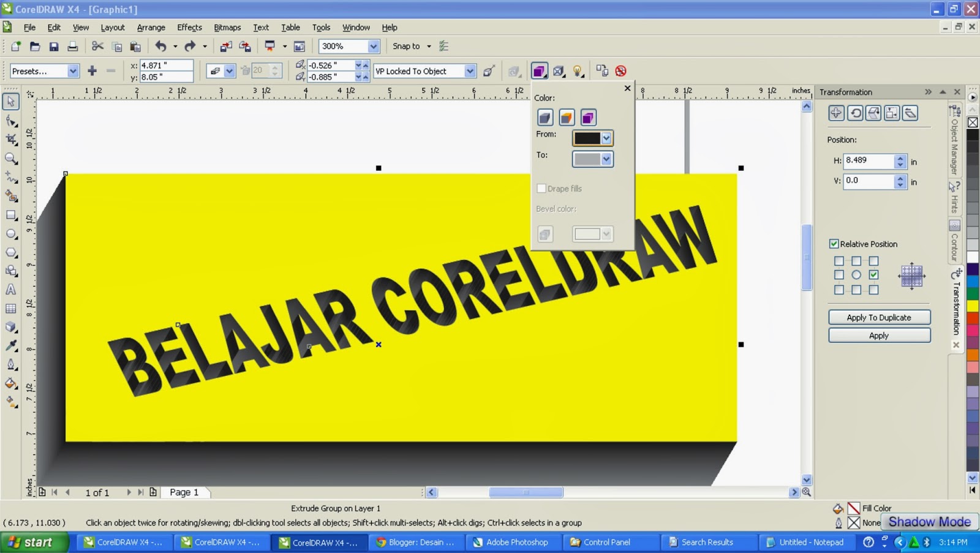Select the Eyedropper tool
980x553 pixels.
pos(11,346)
